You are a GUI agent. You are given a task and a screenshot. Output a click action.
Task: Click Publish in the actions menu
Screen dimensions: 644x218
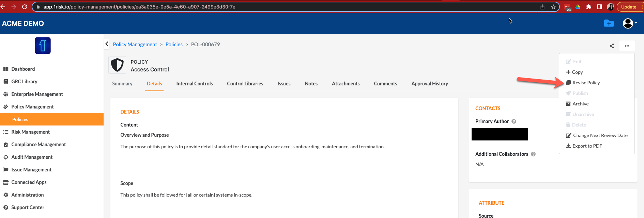click(x=577, y=93)
